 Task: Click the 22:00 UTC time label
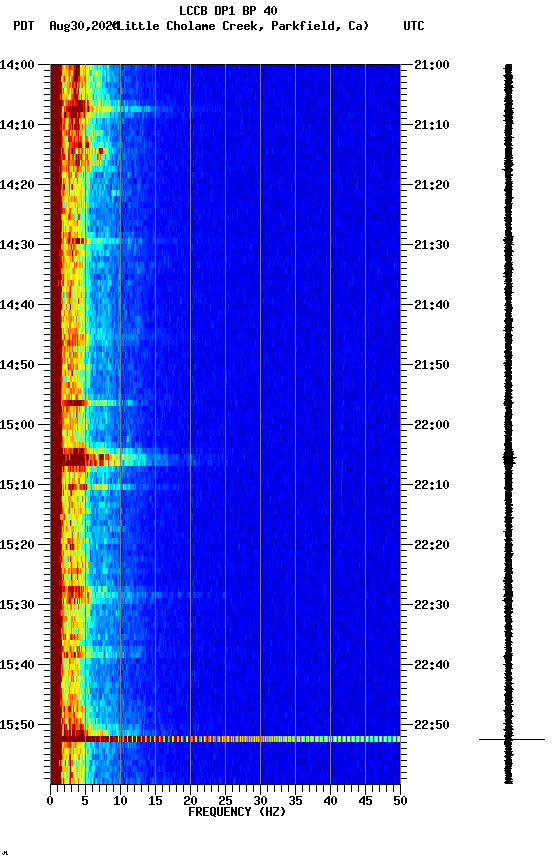432,425
